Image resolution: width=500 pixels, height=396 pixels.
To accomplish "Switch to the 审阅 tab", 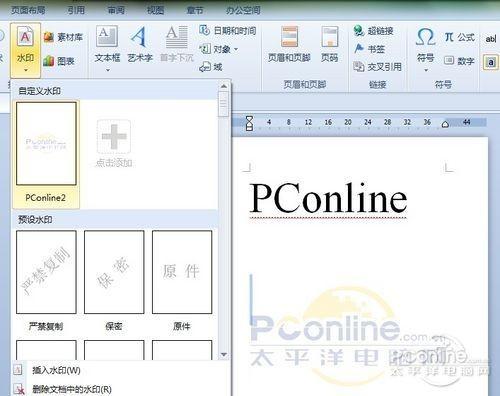I will point(116,10).
